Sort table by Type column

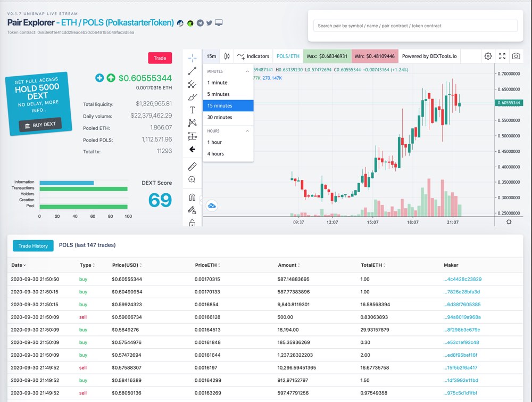[87, 265]
